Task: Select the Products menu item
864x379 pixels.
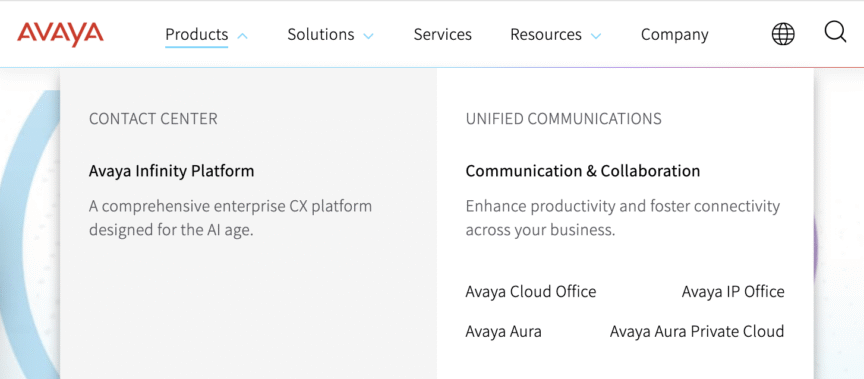Action: (197, 35)
